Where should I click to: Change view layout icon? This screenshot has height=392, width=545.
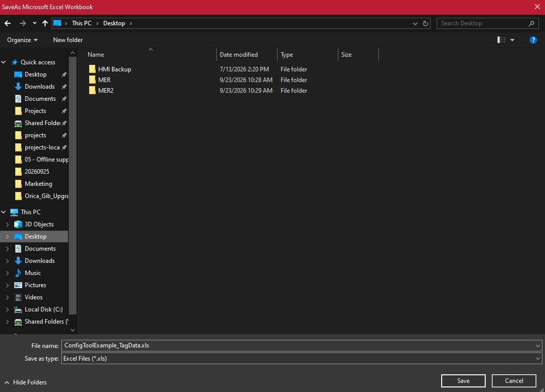coord(501,40)
